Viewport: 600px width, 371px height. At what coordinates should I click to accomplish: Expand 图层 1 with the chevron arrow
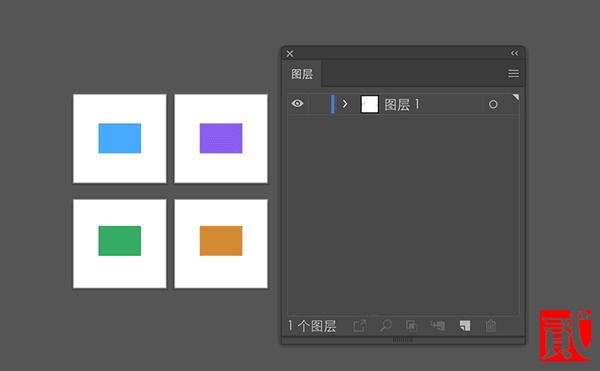click(345, 104)
